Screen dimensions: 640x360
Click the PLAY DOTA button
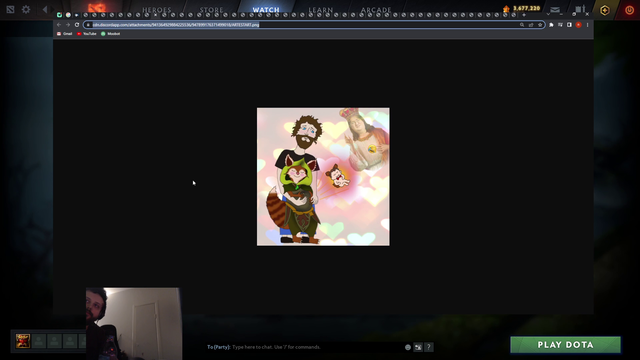(565, 345)
